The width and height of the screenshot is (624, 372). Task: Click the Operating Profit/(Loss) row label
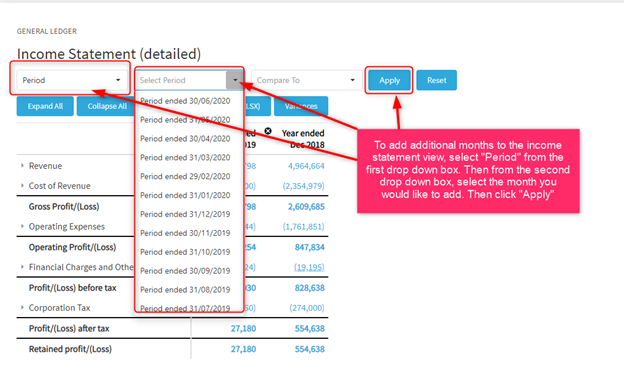(72, 247)
